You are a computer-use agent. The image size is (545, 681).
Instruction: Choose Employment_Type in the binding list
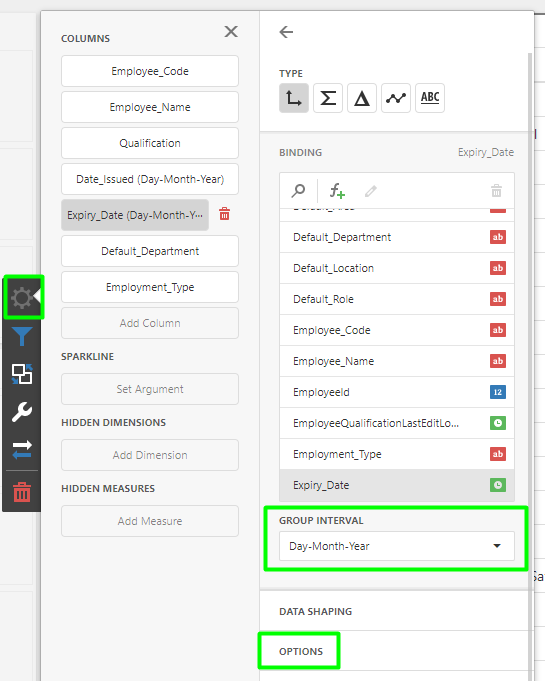397,454
